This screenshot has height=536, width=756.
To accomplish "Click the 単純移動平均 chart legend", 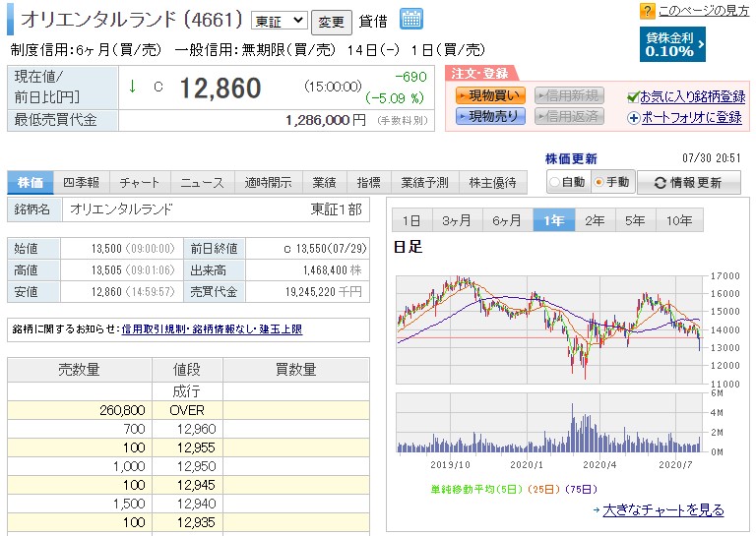I will click(x=514, y=490).
